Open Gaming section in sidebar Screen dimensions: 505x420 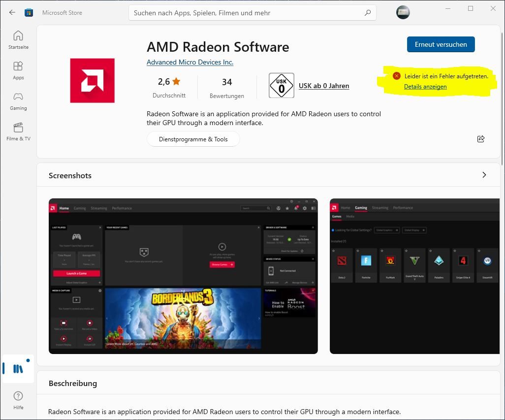[x=18, y=101]
